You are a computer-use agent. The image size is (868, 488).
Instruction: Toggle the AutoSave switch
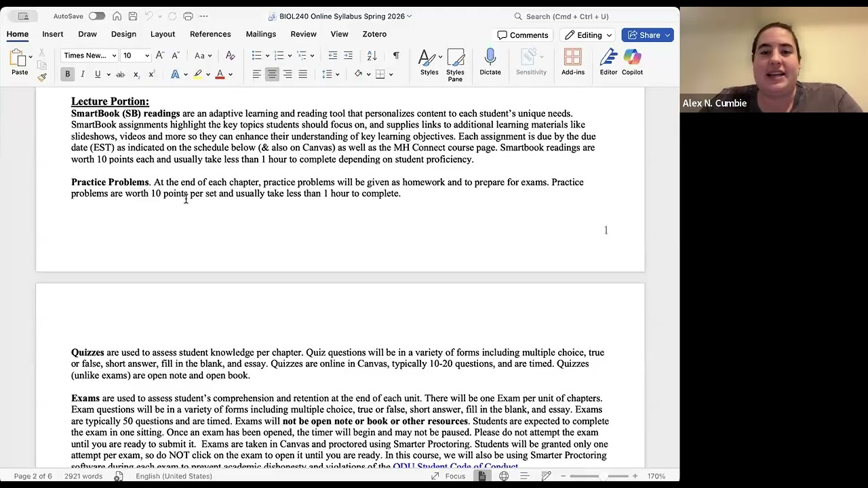pos(96,16)
